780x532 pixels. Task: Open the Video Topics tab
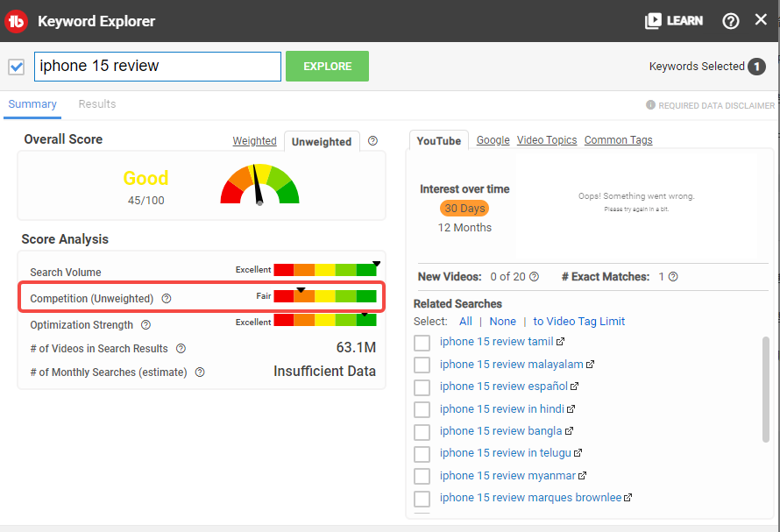point(547,140)
